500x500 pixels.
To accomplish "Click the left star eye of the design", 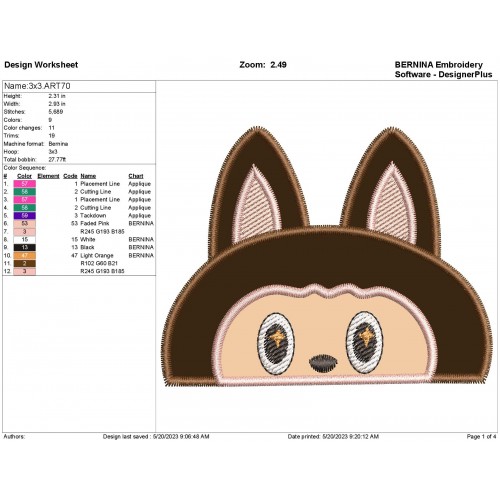I will 276,343.
